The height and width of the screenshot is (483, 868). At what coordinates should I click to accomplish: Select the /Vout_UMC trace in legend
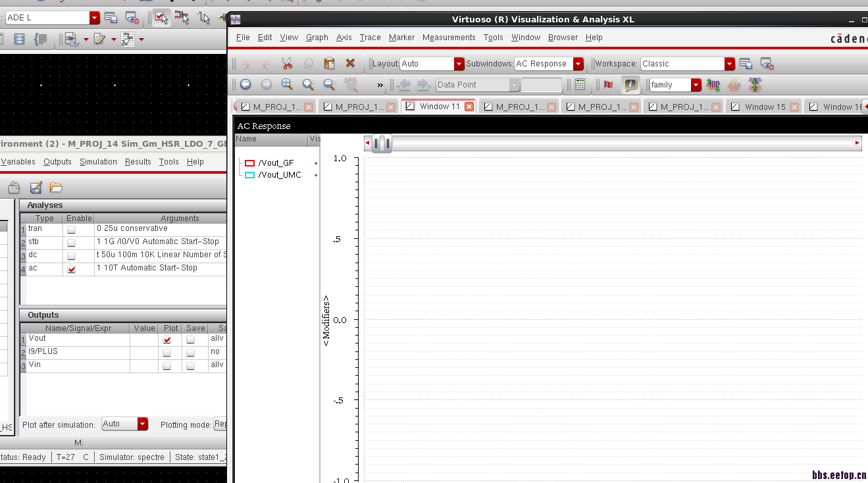coord(280,175)
